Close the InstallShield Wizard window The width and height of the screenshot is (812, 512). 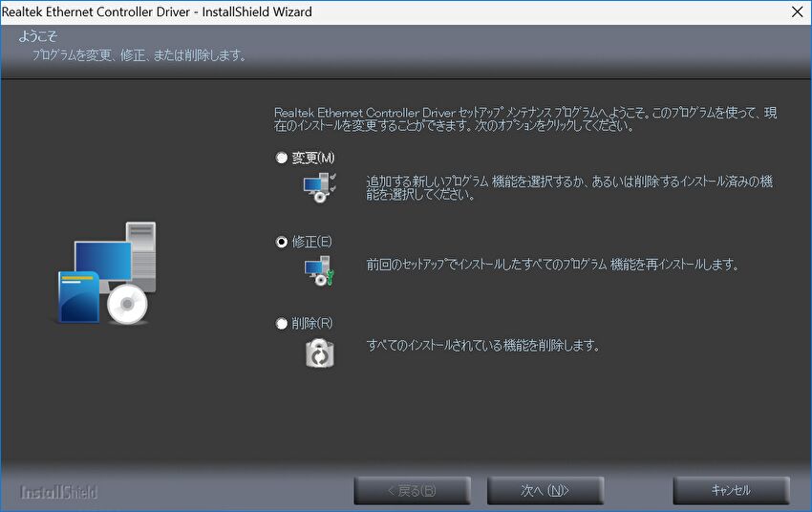(797, 11)
